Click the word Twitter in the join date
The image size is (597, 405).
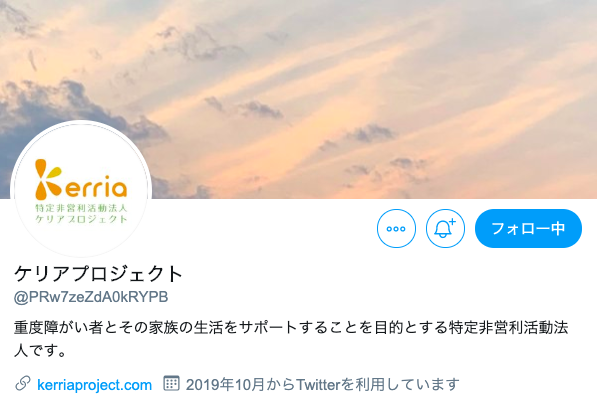(318, 384)
